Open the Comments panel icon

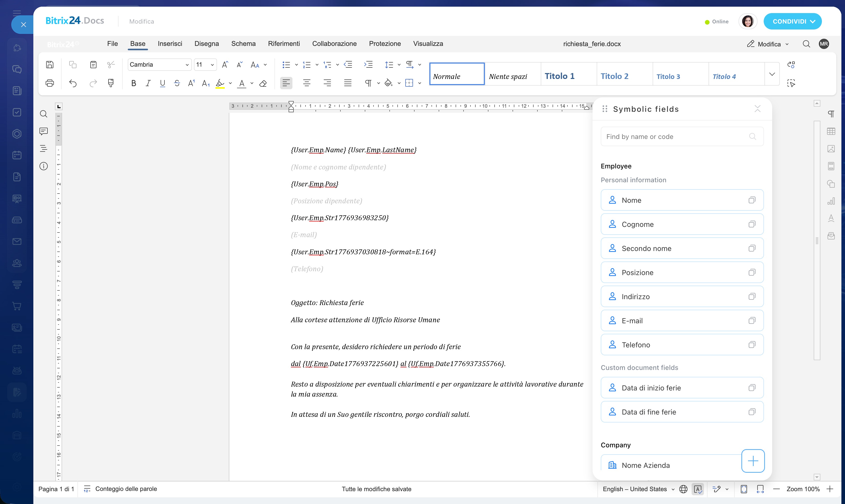point(44,131)
